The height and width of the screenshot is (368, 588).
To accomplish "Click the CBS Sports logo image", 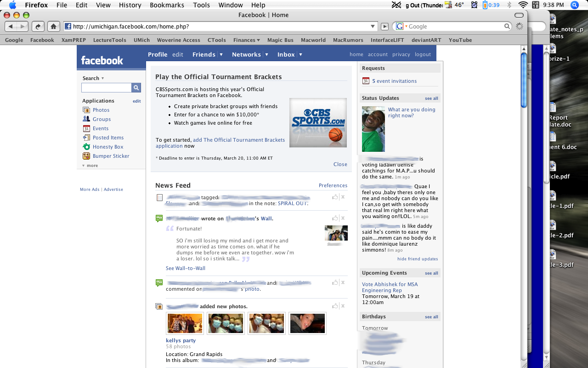I will tap(318, 122).
